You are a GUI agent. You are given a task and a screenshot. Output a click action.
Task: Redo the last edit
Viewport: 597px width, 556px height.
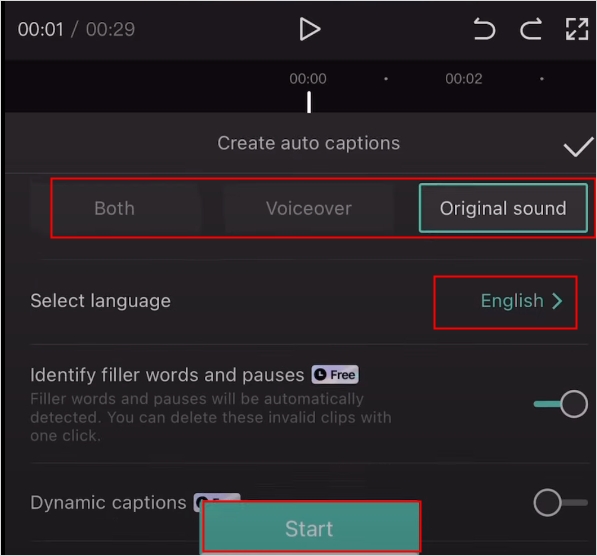click(x=531, y=29)
